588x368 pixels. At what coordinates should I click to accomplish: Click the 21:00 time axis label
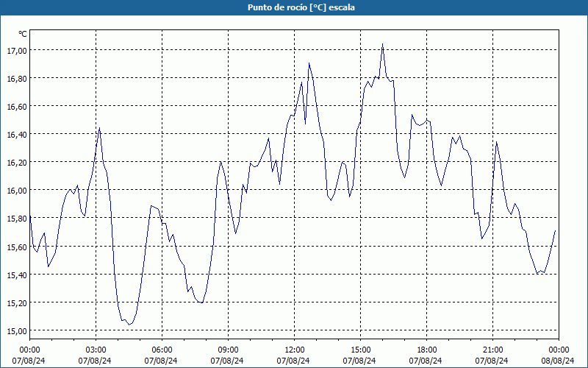[x=492, y=350]
